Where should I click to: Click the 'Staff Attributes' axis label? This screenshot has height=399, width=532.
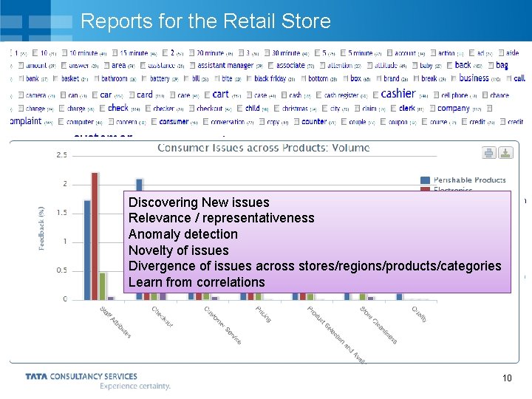point(115,321)
